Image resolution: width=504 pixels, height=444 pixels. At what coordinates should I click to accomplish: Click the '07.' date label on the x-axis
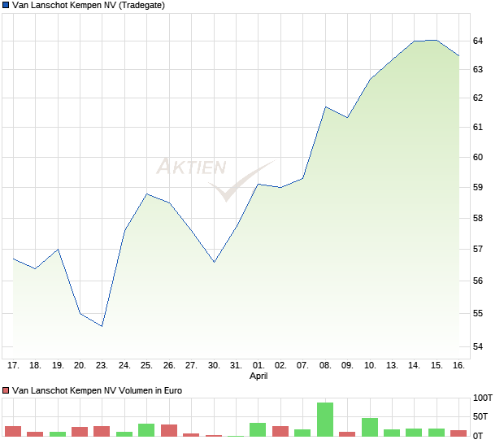point(302,366)
